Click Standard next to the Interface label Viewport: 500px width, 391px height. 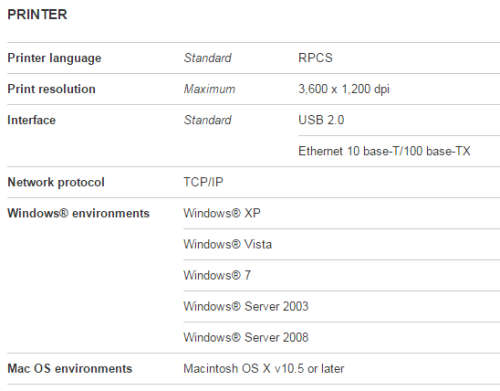(x=207, y=120)
